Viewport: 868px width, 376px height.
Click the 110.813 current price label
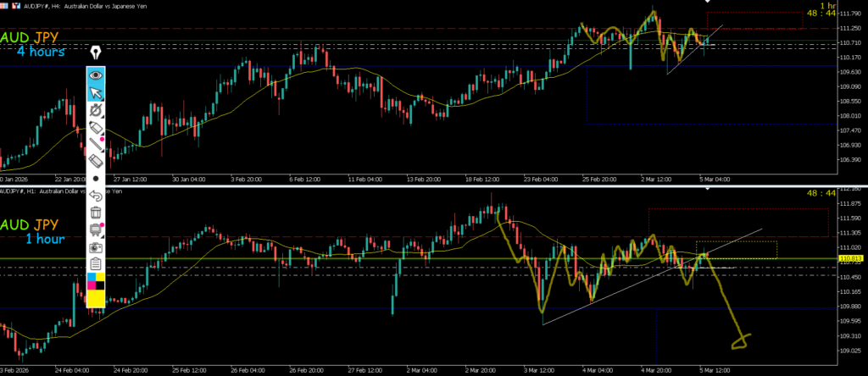(850, 258)
